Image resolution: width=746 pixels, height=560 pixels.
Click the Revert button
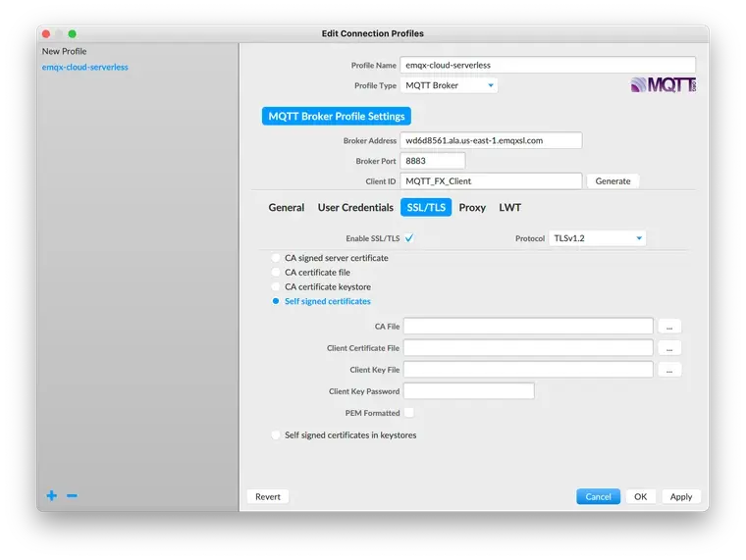click(268, 497)
